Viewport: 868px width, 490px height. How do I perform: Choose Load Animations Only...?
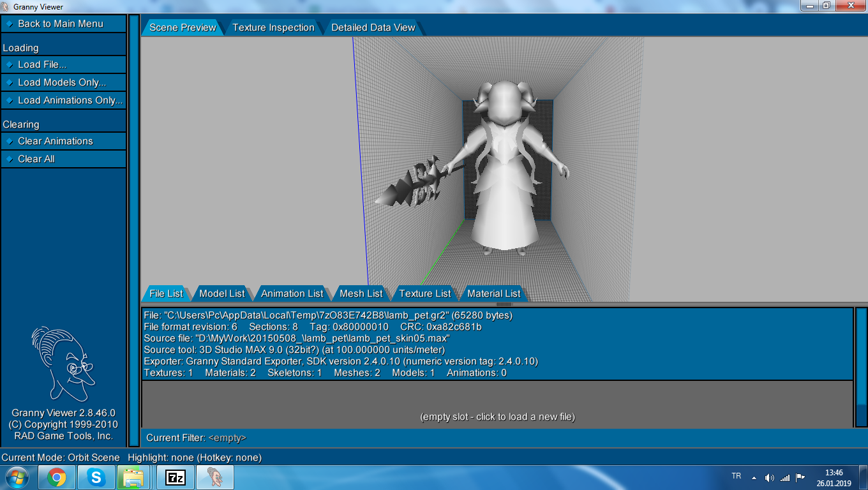click(x=70, y=100)
